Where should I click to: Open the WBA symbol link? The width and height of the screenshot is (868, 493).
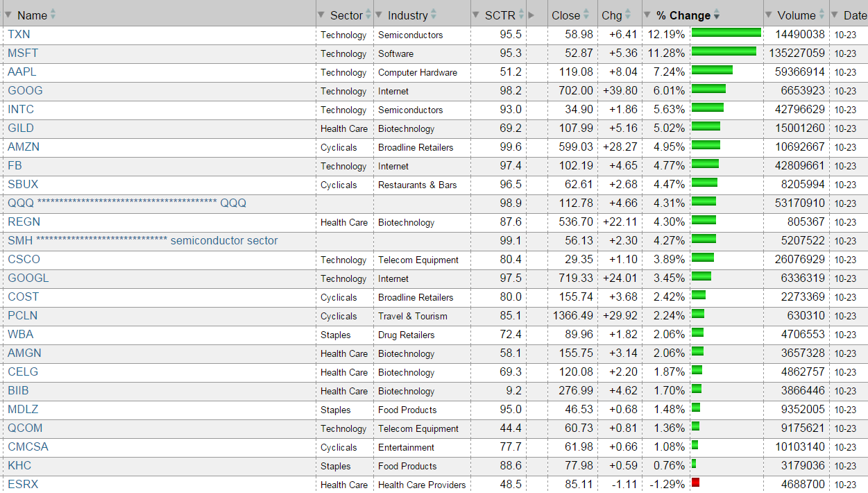click(x=21, y=334)
